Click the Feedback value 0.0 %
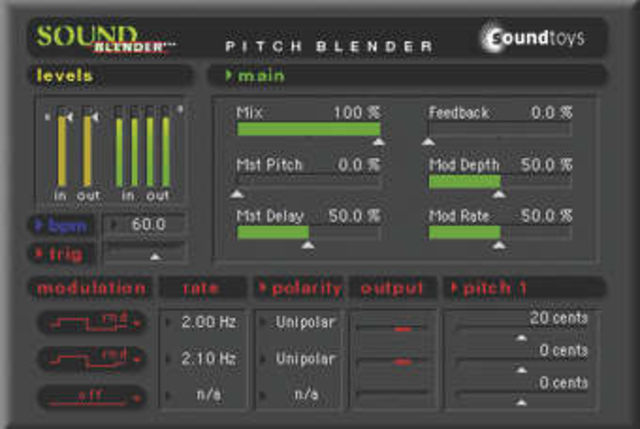 (x=551, y=113)
